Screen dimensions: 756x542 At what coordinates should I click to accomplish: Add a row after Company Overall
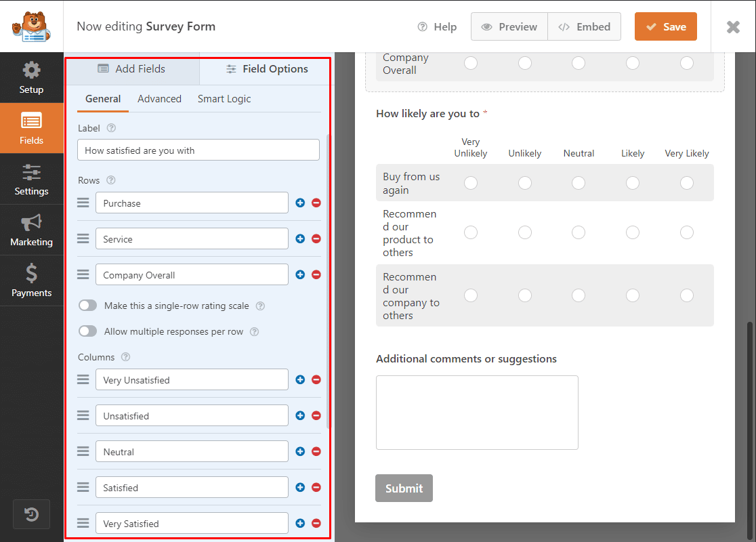(300, 274)
